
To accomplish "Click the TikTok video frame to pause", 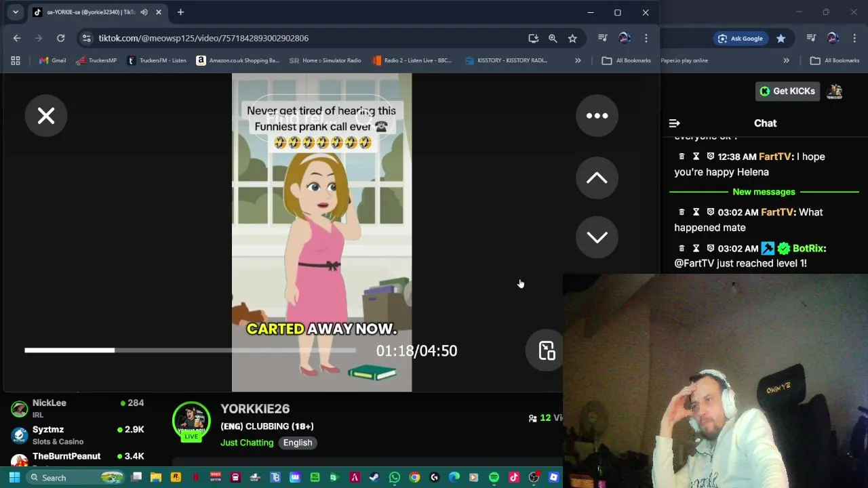I will coord(321,232).
